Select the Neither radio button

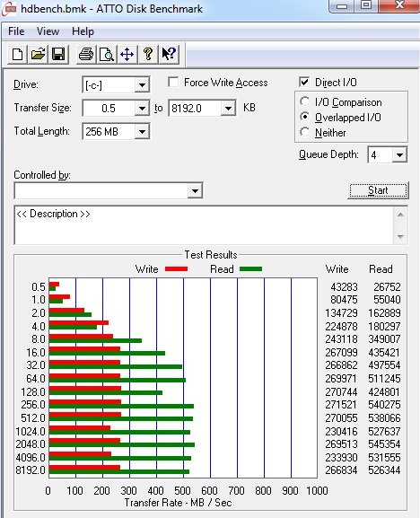coord(305,132)
